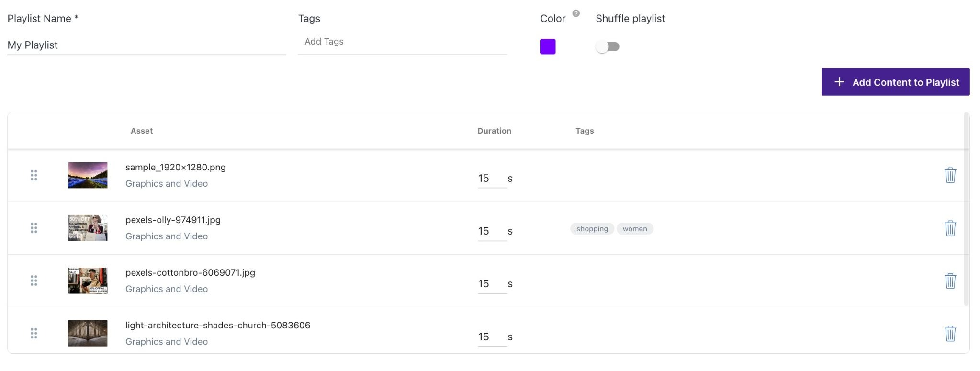Delete the light-architecture-shades-church row
980x371 pixels.
click(950, 333)
